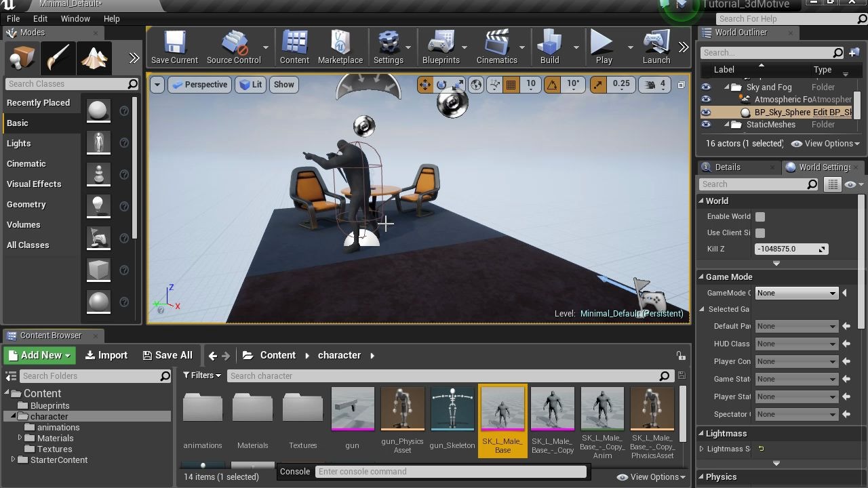This screenshot has width=868, height=488.
Task: Maximize the viewport with the restore icon
Action: 681,85
